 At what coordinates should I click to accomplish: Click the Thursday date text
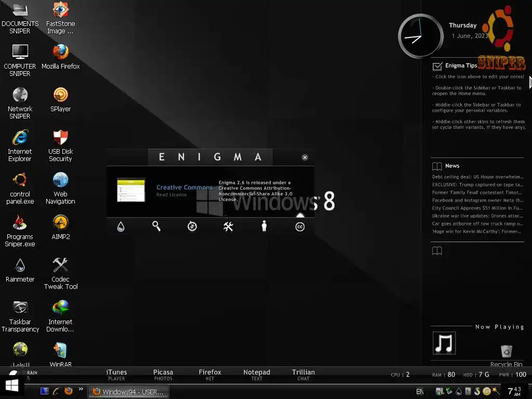[x=463, y=25]
